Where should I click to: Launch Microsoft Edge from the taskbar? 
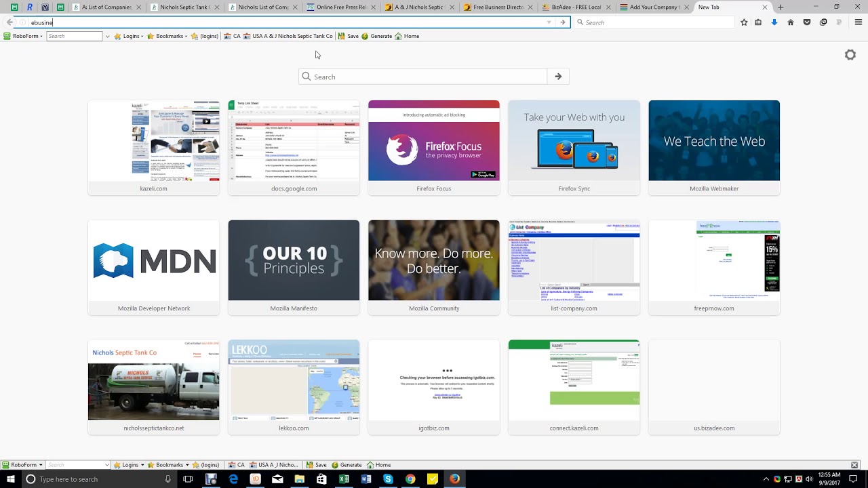pyautogui.click(x=233, y=479)
